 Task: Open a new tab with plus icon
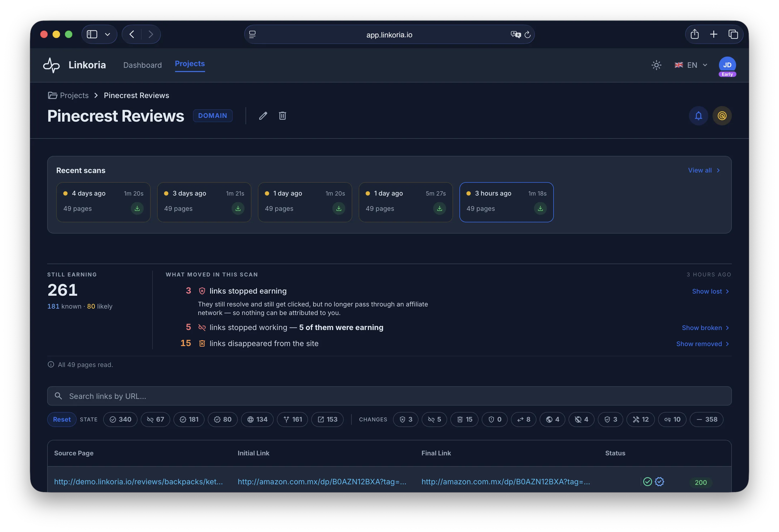point(714,34)
